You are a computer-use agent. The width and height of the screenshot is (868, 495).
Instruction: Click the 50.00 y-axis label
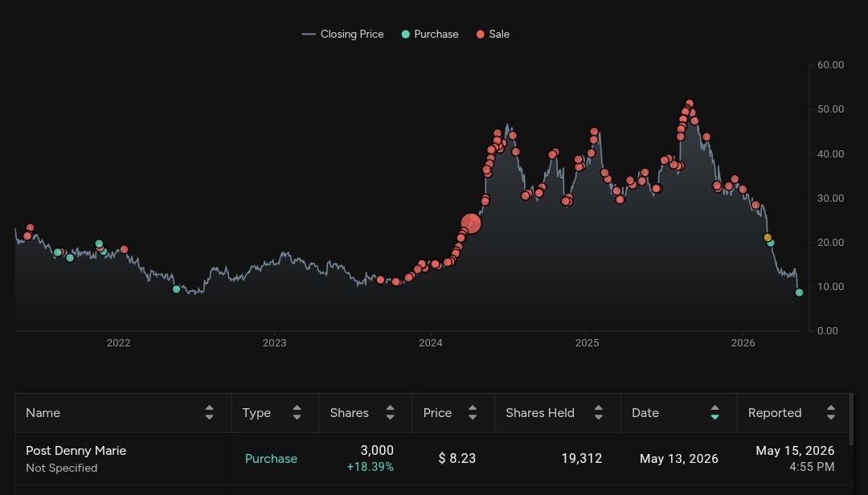click(x=830, y=109)
